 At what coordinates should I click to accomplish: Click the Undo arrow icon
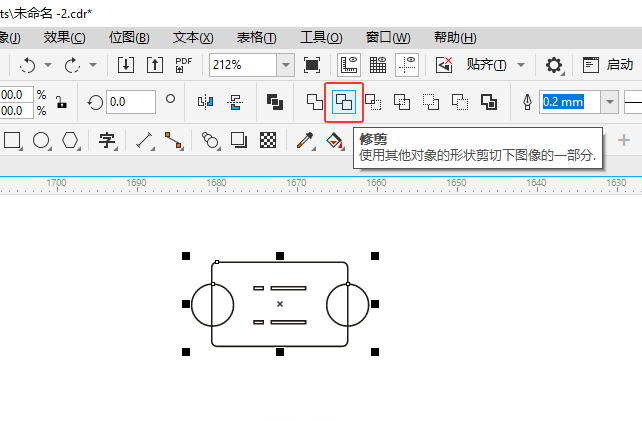(28, 65)
